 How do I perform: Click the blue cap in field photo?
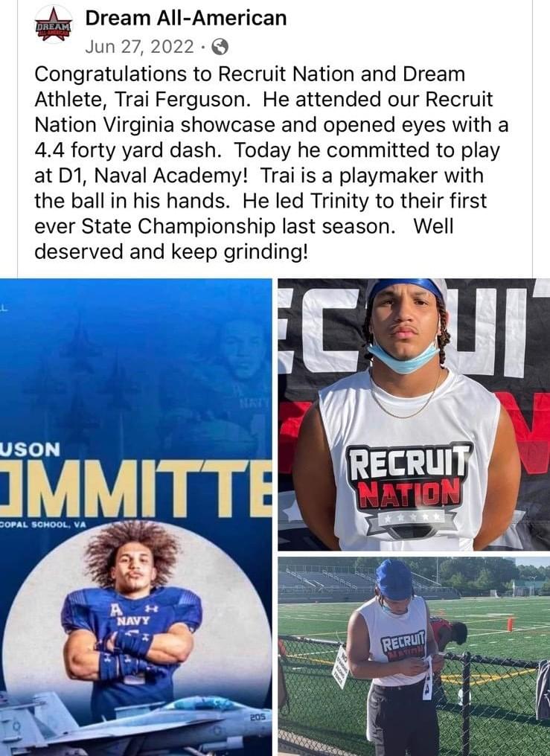tap(394, 579)
